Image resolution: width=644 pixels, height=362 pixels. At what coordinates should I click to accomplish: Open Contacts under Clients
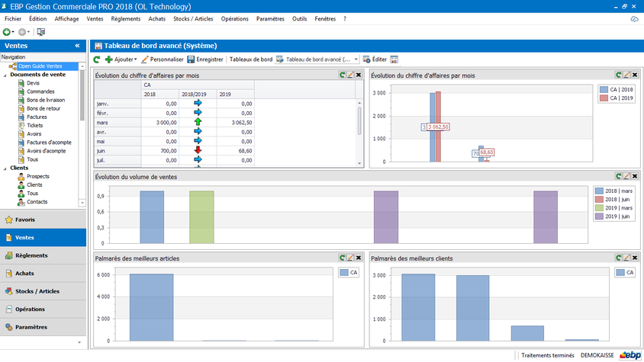pos(37,202)
